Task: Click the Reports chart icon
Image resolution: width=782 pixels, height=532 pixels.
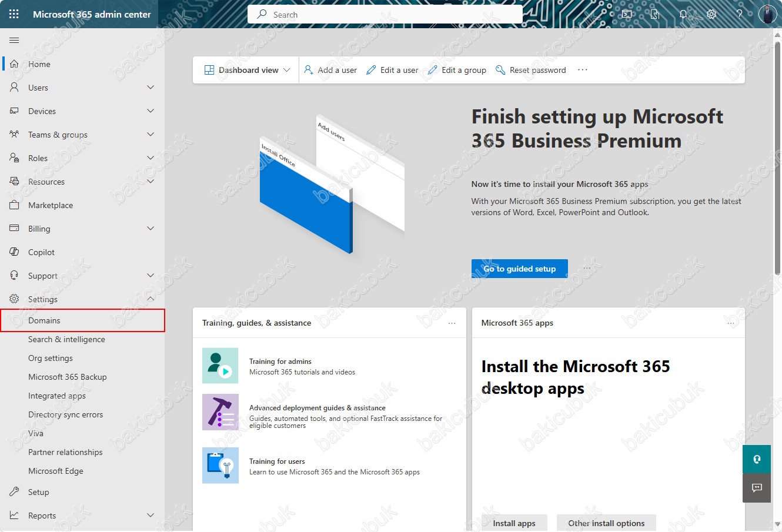Action: point(14,516)
